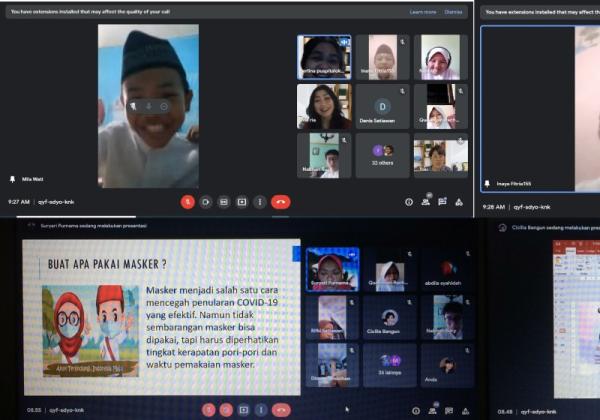Click pin icon beside Inaya Fitria name

(487, 184)
